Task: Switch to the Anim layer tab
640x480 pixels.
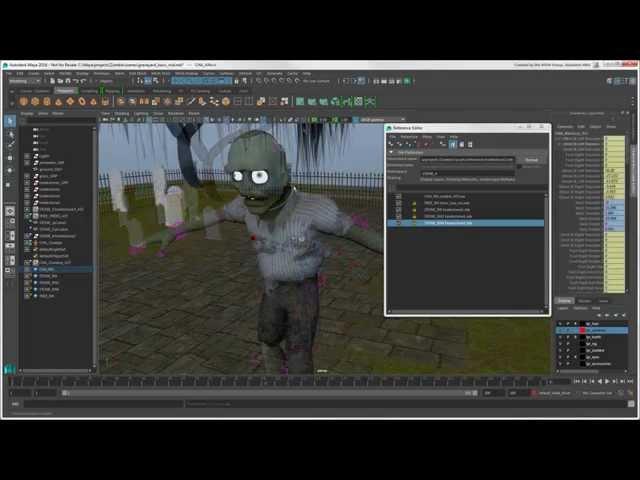Action: (x=603, y=301)
